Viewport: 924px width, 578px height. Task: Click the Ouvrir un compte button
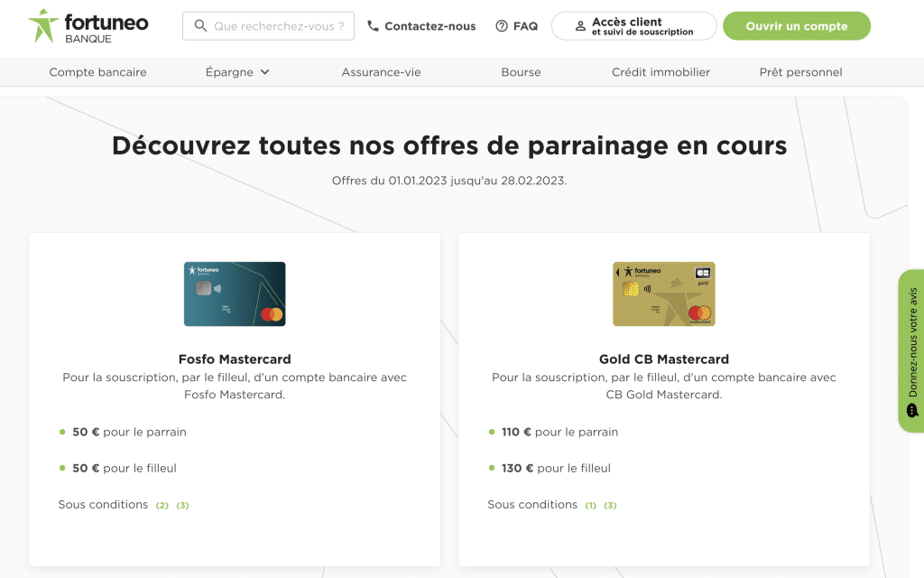(x=797, y=26)
